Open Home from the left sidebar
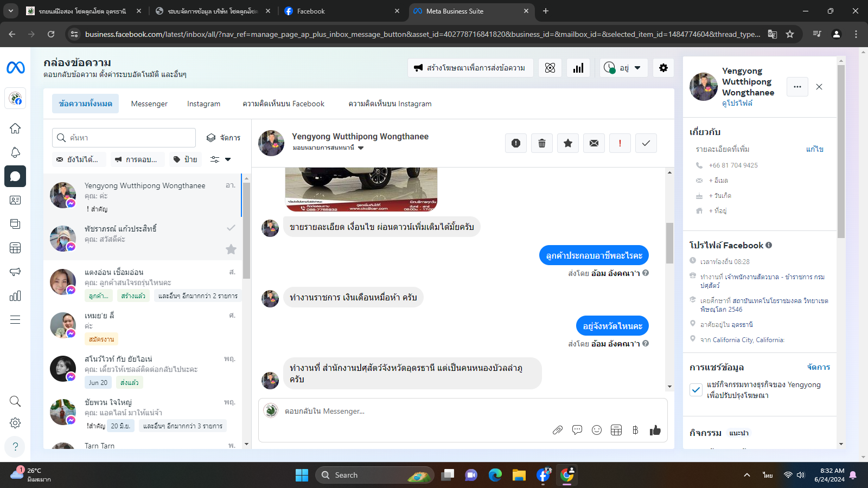 15,129
